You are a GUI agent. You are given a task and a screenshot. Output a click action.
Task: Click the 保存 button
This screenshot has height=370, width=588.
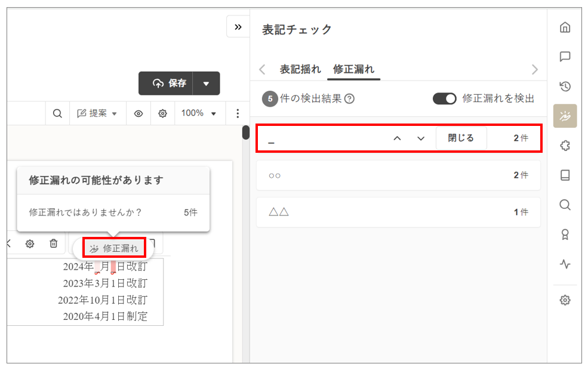pyautogui.click(x=170, y=84)
